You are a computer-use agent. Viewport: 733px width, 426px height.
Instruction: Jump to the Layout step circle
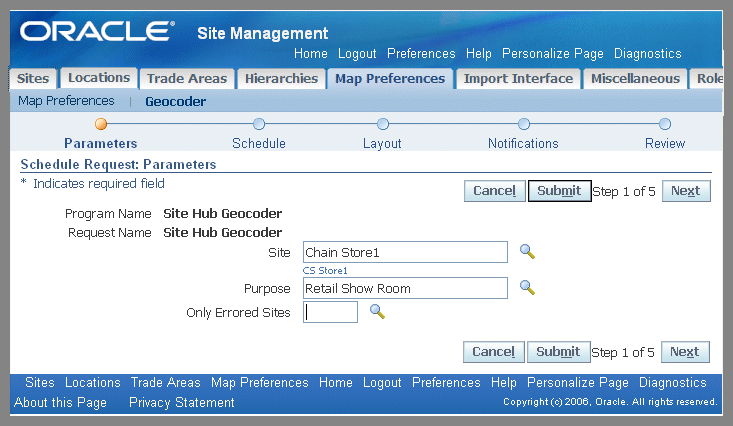(383, 124)
